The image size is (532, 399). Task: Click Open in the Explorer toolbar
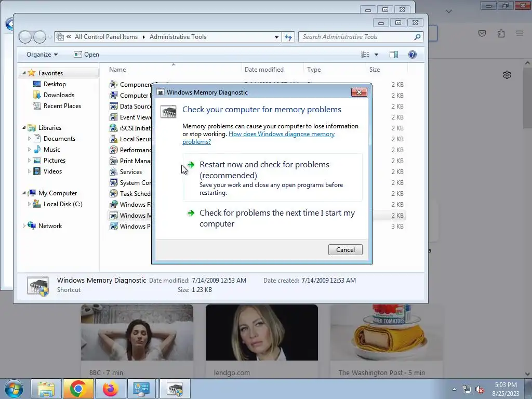(x=87, y=55)
